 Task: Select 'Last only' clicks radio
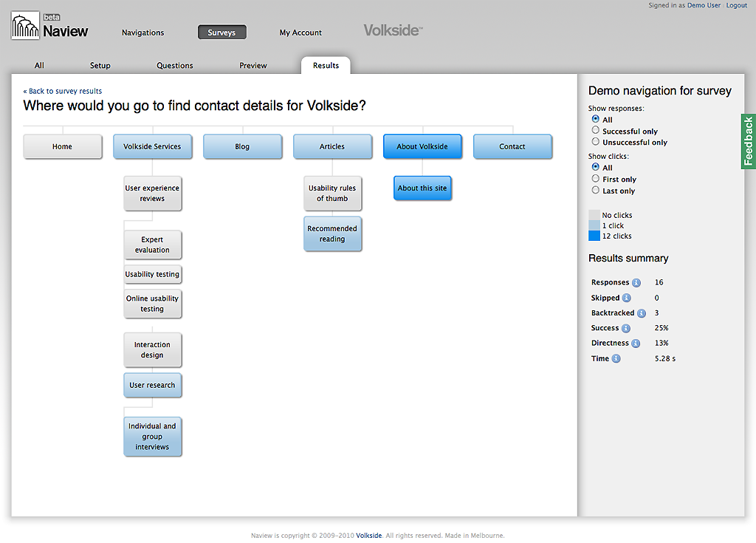(596, 190)
